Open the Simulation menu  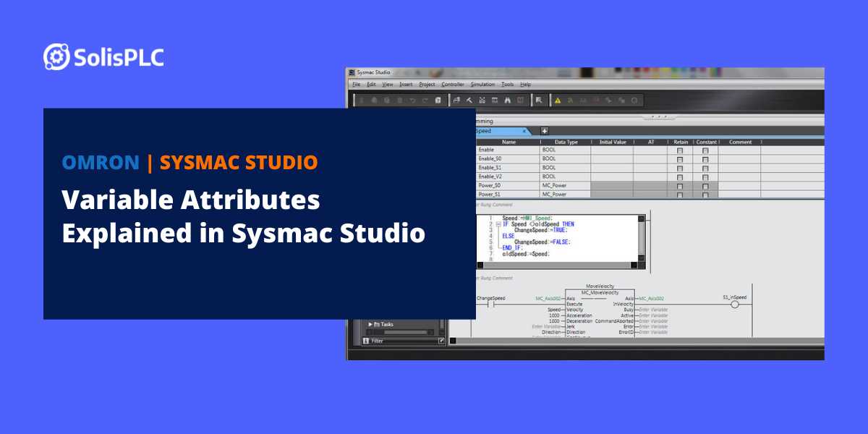click(483, 85)
